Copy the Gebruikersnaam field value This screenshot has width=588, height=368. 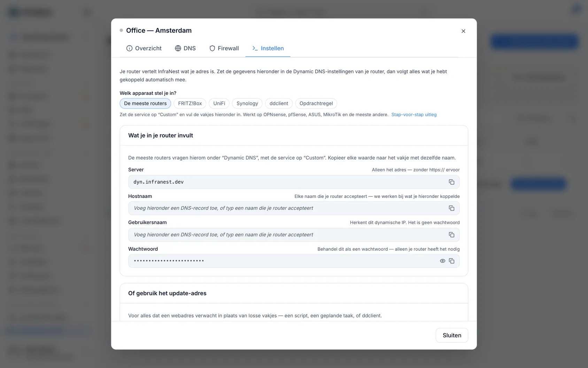click(451, 235)
